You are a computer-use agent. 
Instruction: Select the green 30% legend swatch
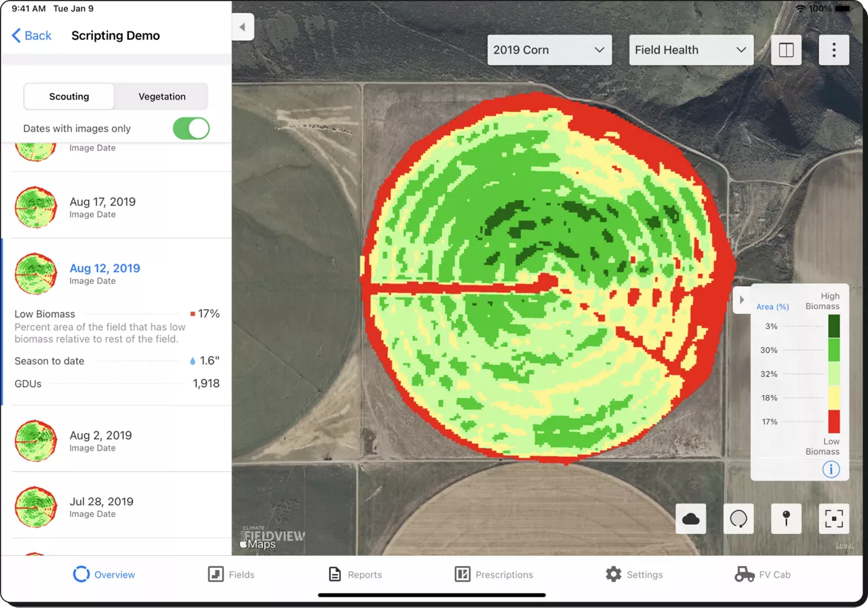coord(834,350)
